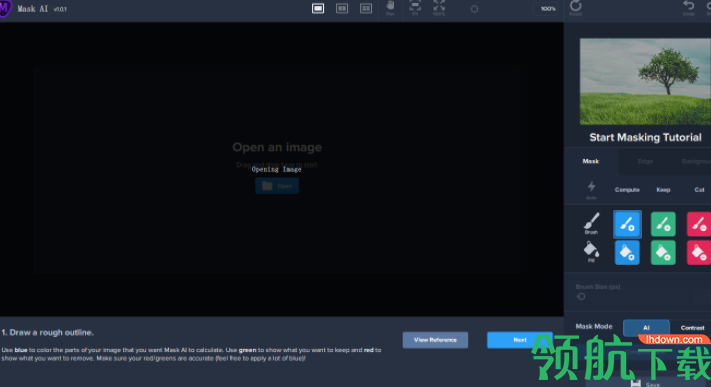Select the Pan hand tool
Screen dimensions: 711x387
pyautogui.click(x=390, y=8)
